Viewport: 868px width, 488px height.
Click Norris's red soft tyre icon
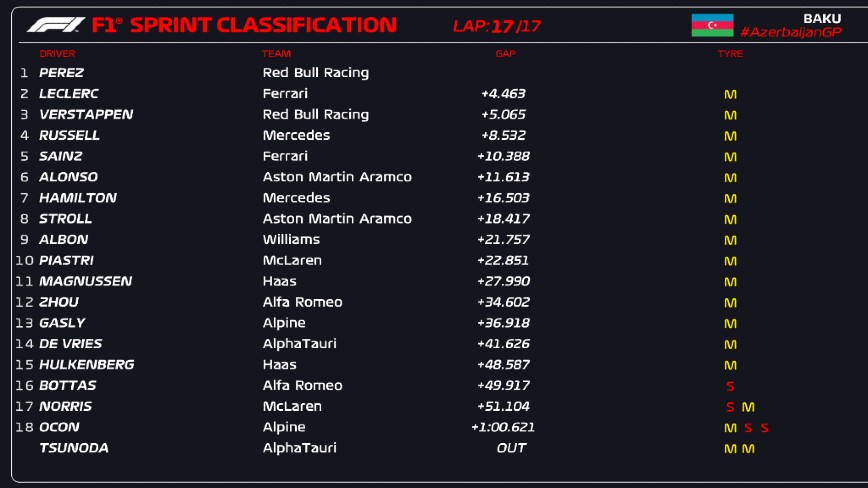pyautogui.click(x=730, y=407)
